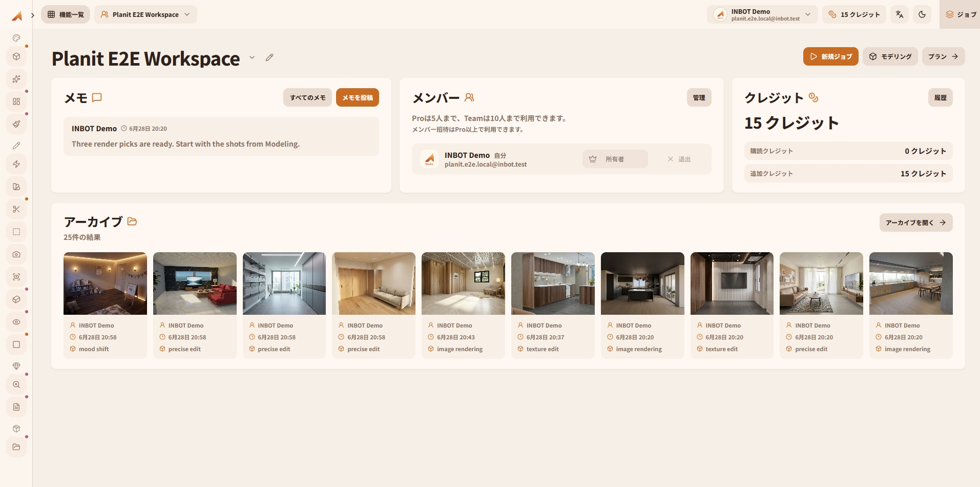
Task: Show すべてのメモ all memos
Action: coord(307,97)
